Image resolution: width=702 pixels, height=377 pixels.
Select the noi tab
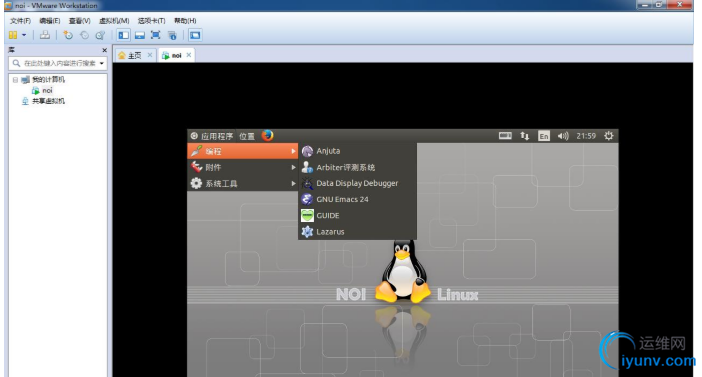[x=177, y=55]
